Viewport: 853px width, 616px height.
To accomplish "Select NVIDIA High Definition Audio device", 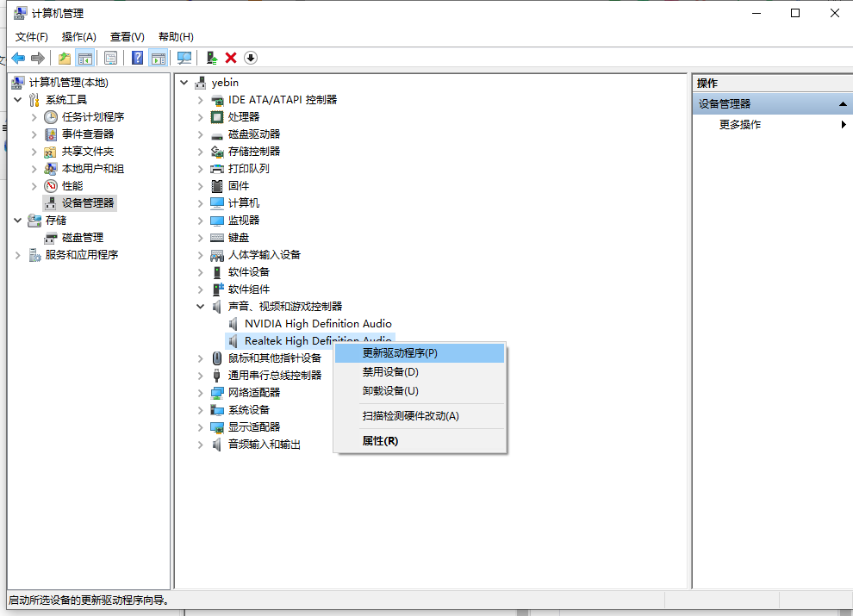I will click(x=318, y=324).
